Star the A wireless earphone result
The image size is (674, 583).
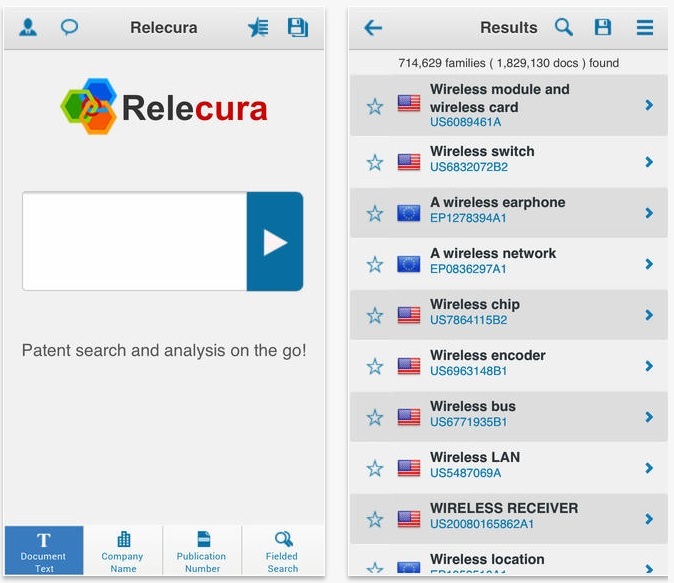374,213
